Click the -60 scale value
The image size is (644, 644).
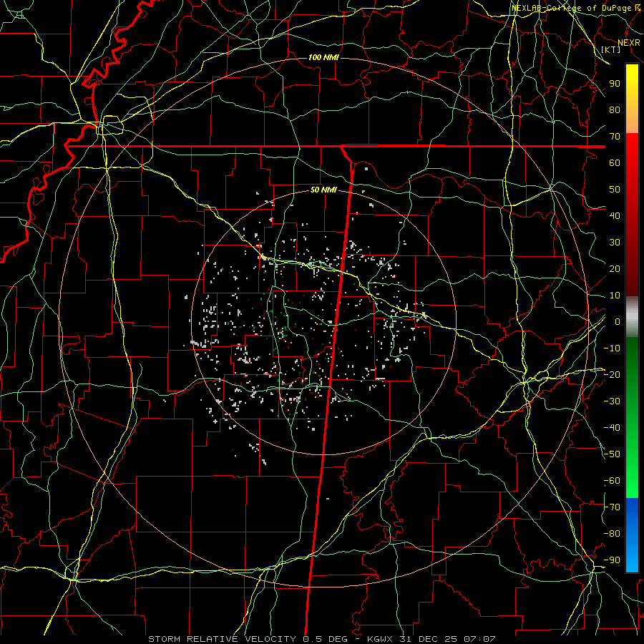[612, 481]
